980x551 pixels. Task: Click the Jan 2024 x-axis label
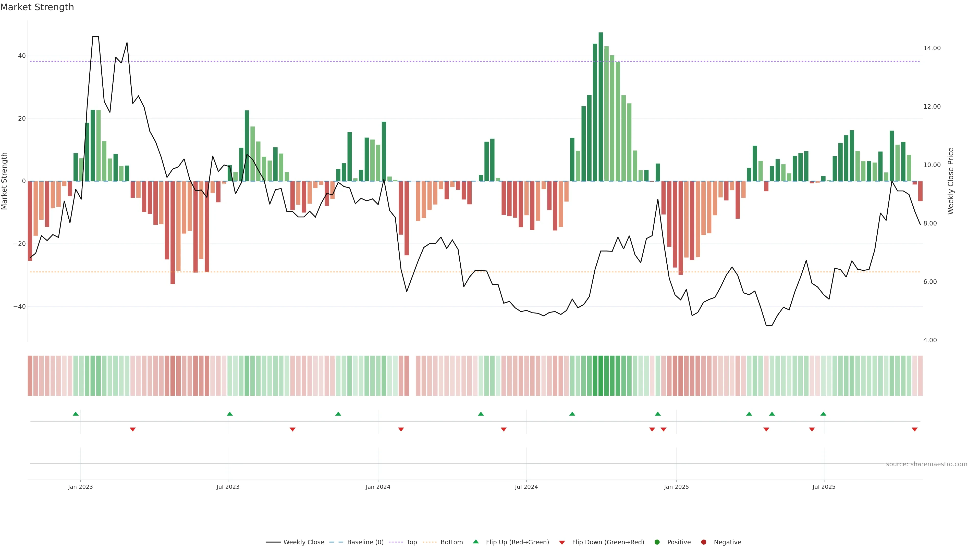coord(378,487)
